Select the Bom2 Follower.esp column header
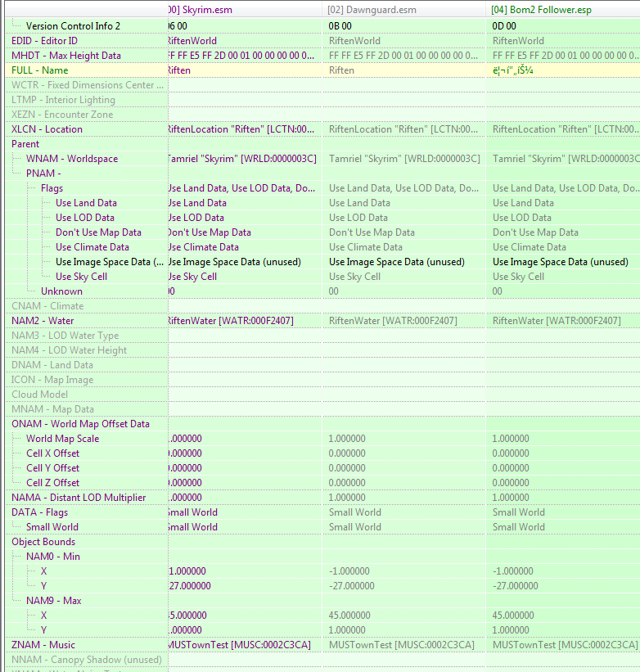Image resolution: width=640 pixels, height=672 pixels. [563, 10]
